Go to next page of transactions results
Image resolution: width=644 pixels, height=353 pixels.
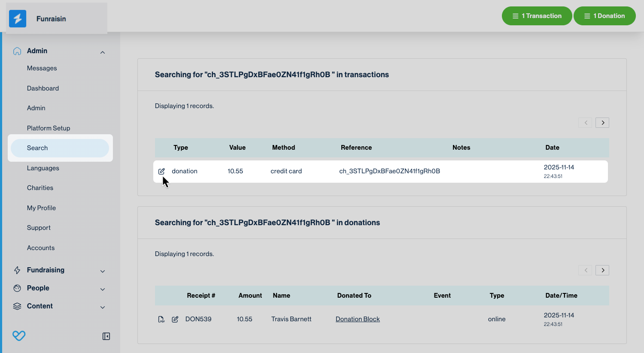coord(602,123)
